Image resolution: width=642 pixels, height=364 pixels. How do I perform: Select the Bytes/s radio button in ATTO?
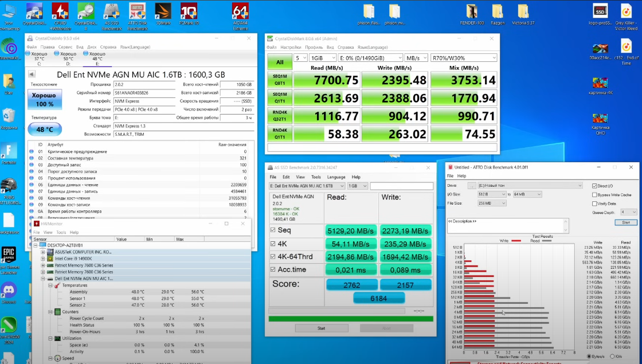click(589, 357)
